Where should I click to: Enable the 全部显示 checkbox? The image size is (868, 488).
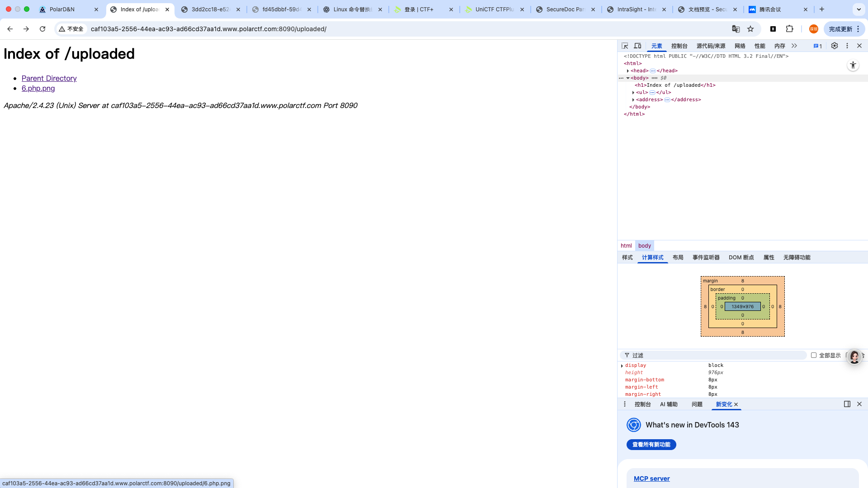(814, 355)
